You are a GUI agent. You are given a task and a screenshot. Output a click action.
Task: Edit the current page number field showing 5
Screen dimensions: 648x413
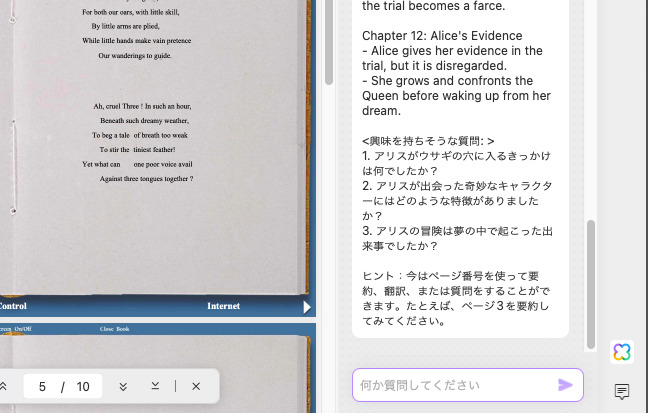[x=42, y=387]
